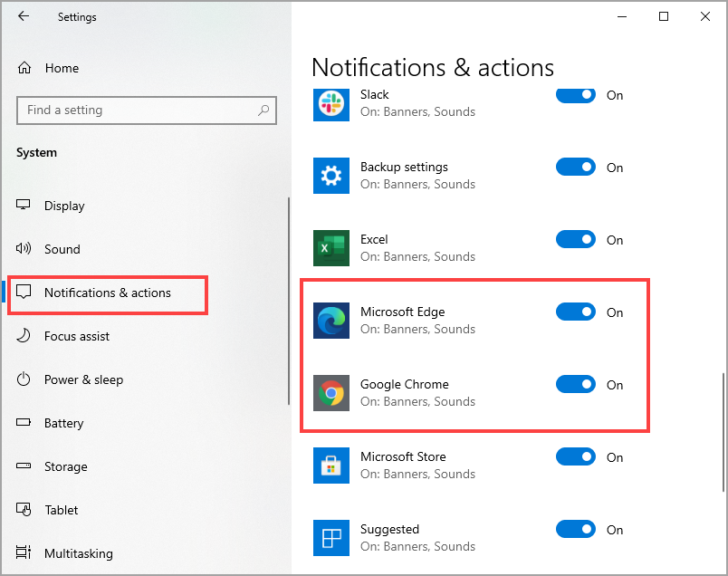Click the Find a setting search box
This screenshot has width=728, height=576.
pos(147,110)
